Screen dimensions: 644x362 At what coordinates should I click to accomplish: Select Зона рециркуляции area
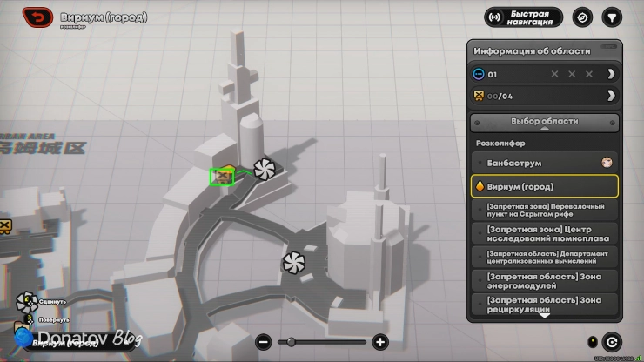click(545, 305)
